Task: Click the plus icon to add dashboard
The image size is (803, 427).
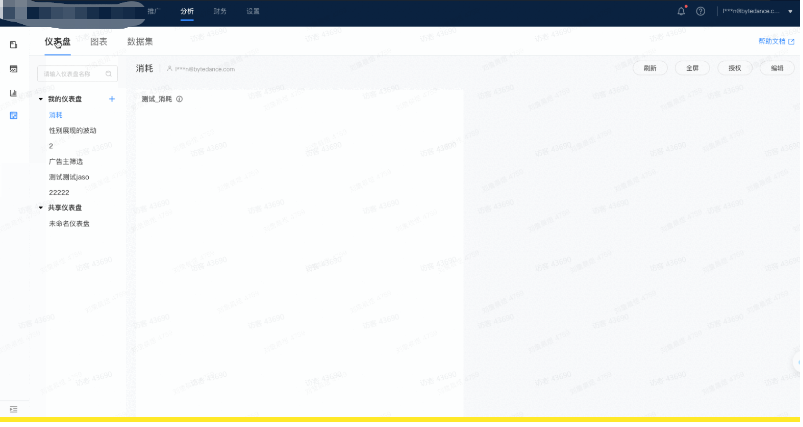Action: [x=111, y=99]
